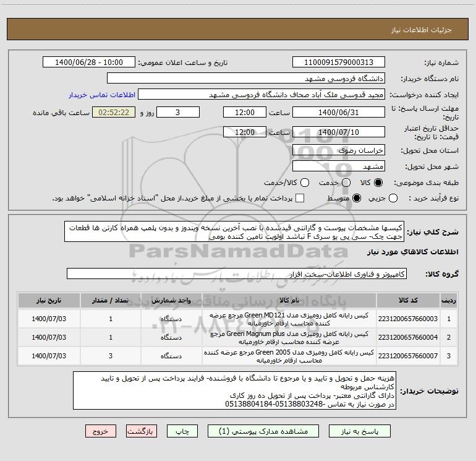Click the Green Magnum plus product name cell
476x461 pixels.
[x=289, y=337]
